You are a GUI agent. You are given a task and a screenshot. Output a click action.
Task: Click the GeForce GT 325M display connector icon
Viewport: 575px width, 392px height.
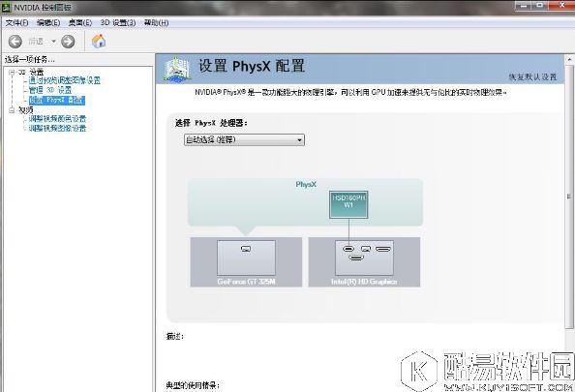point(246,249)
